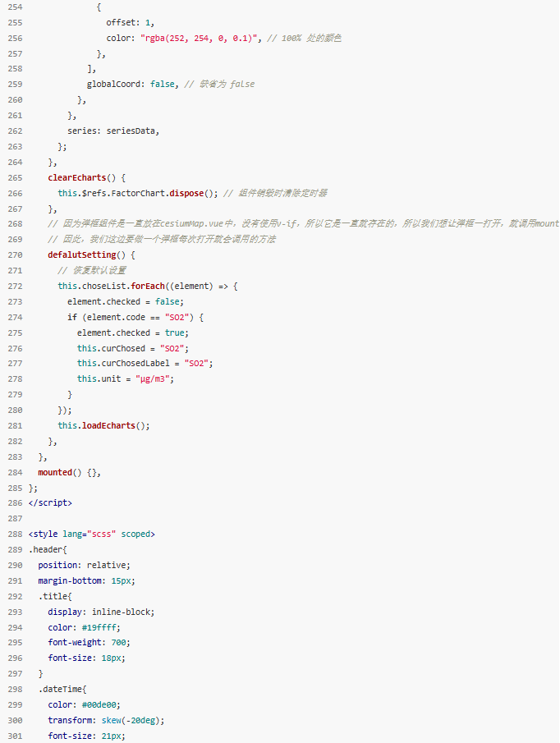Click the <style lang="scss" scoped> tag

point(92,534)
